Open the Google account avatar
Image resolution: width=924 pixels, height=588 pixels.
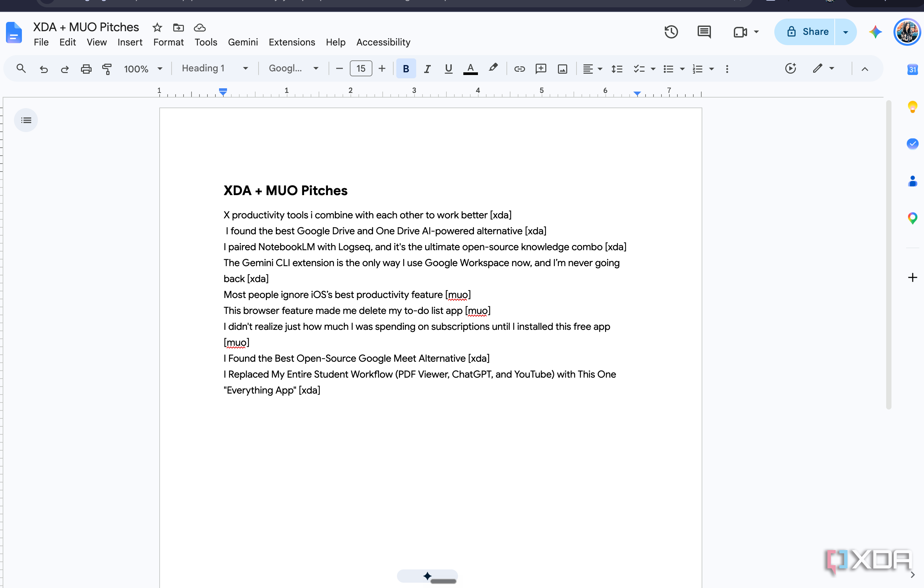pos(907,32)
